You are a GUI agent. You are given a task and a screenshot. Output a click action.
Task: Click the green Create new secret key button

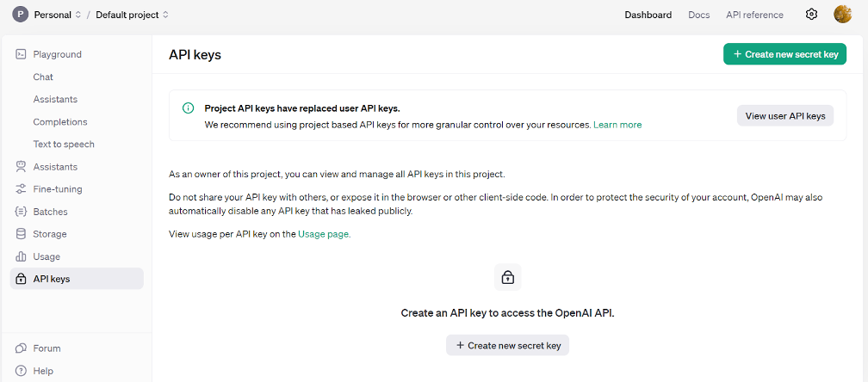(x=785, y=54)
